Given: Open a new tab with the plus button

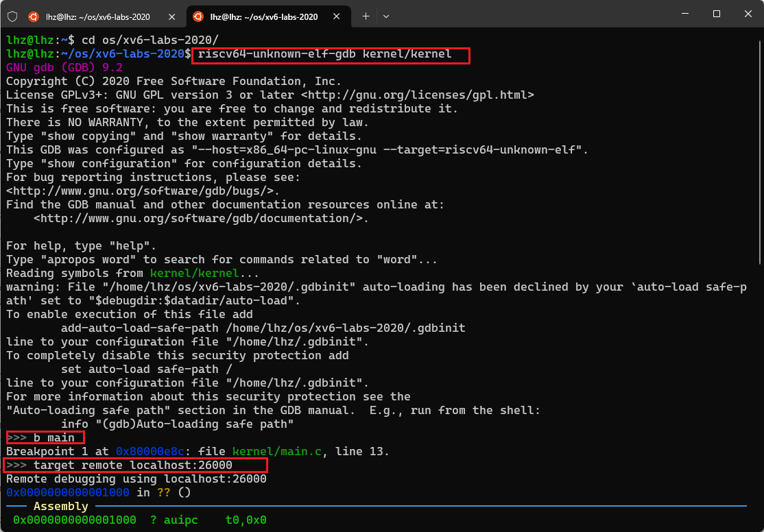Looking at the screenshot, I should click(x=366, y=16).
